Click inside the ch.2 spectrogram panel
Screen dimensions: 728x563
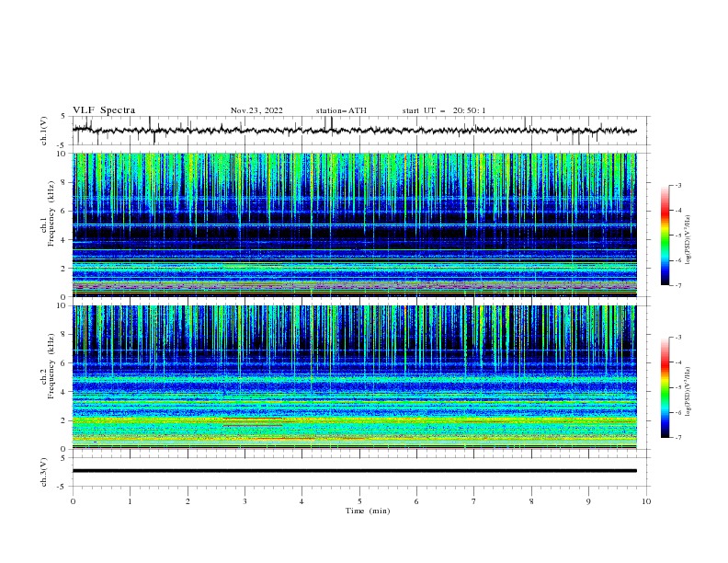(x=354, y=377)
